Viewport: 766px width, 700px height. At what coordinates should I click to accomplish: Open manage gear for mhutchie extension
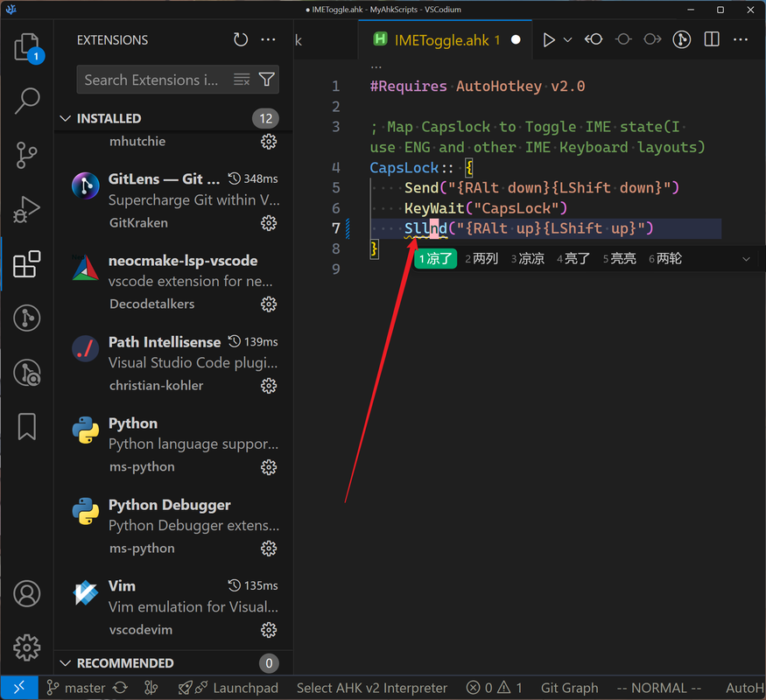269,142
